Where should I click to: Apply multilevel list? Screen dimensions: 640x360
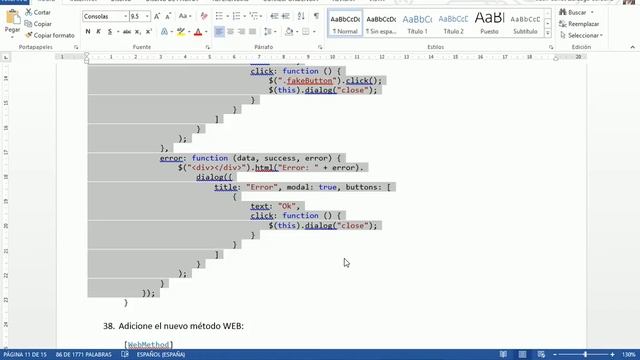pos(254,16)
